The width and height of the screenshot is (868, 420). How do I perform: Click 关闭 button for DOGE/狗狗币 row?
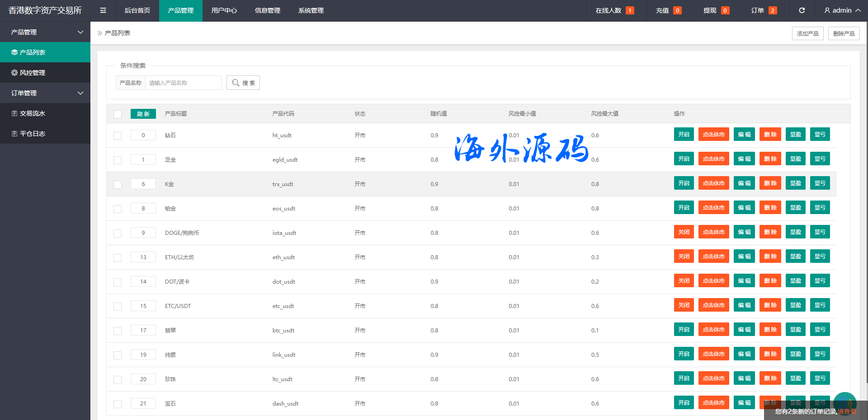[684, 232]
